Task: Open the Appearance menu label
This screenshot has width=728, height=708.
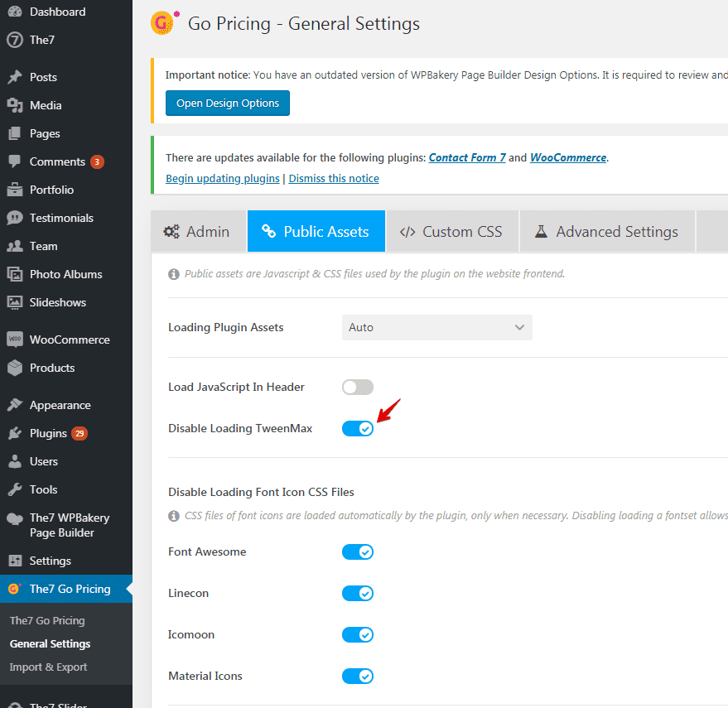Action: coord(60,405)
